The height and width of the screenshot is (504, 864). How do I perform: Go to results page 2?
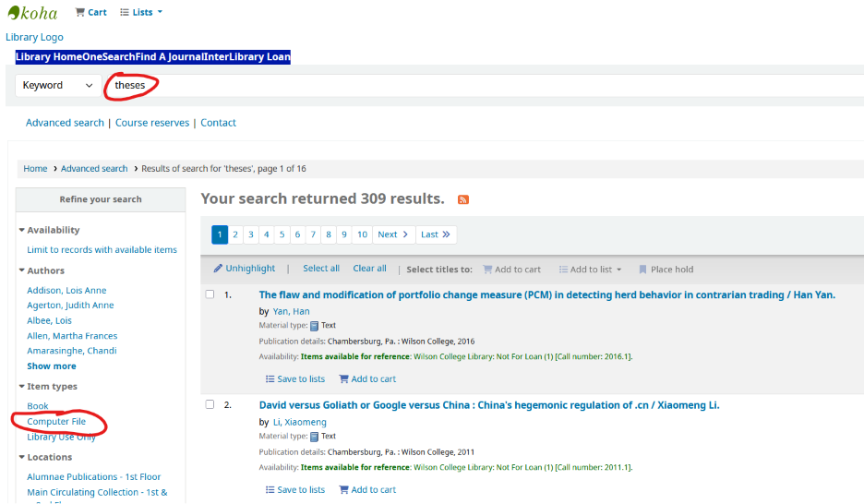pos(235,234)
